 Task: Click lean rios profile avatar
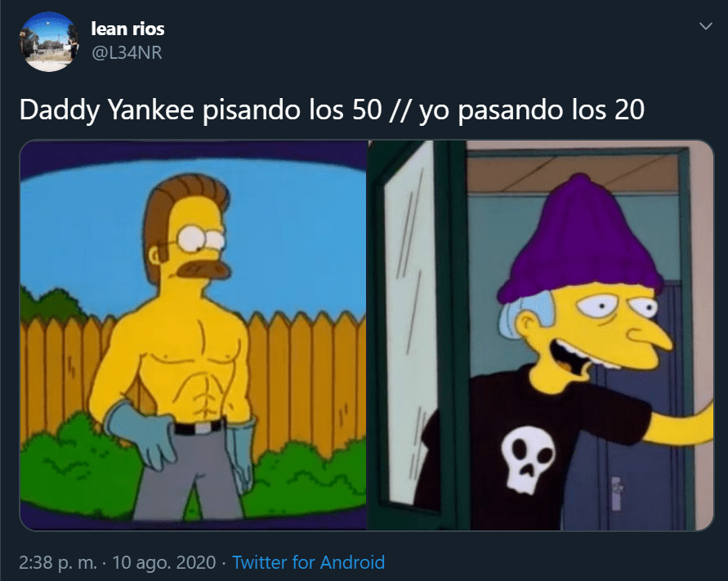click(x=48, y=42)
